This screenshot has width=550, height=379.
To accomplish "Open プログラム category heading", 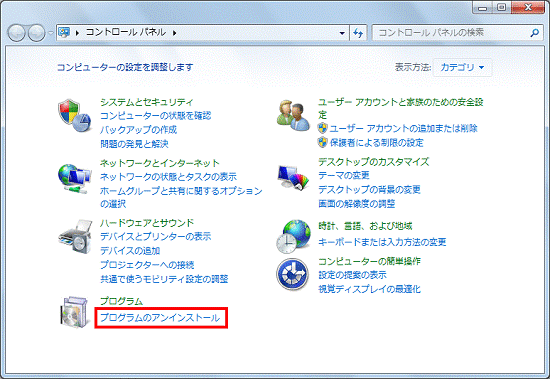I will click(x=121, y=301).
